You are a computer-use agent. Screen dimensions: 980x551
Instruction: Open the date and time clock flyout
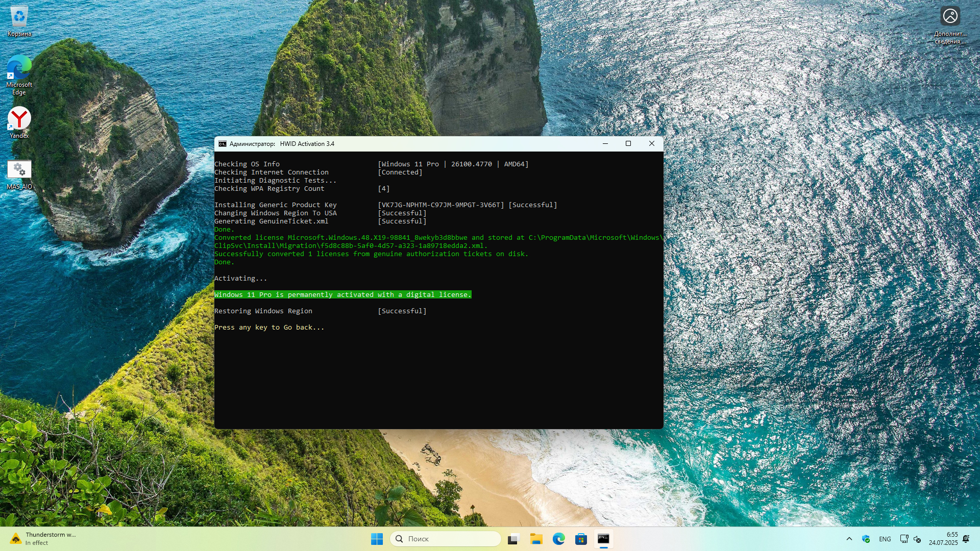pyautogui.click(x=943, y=539)
